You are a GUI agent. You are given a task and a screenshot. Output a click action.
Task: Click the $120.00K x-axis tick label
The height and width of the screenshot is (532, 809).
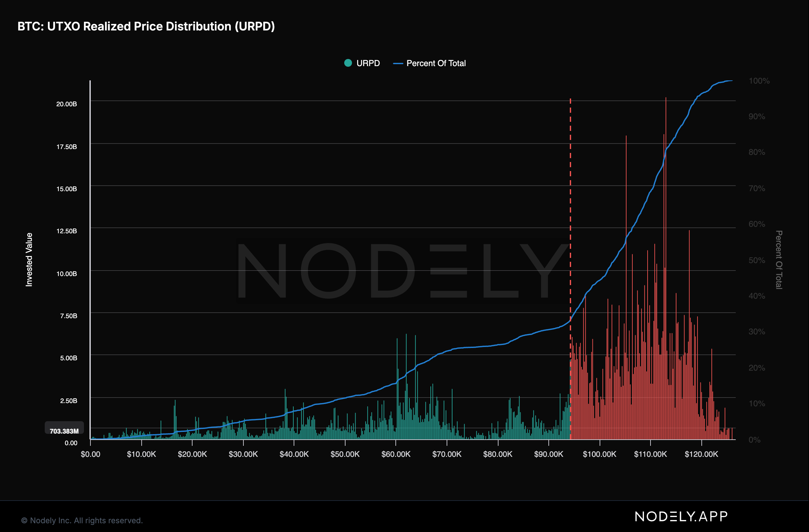click(x=701, y=454)
